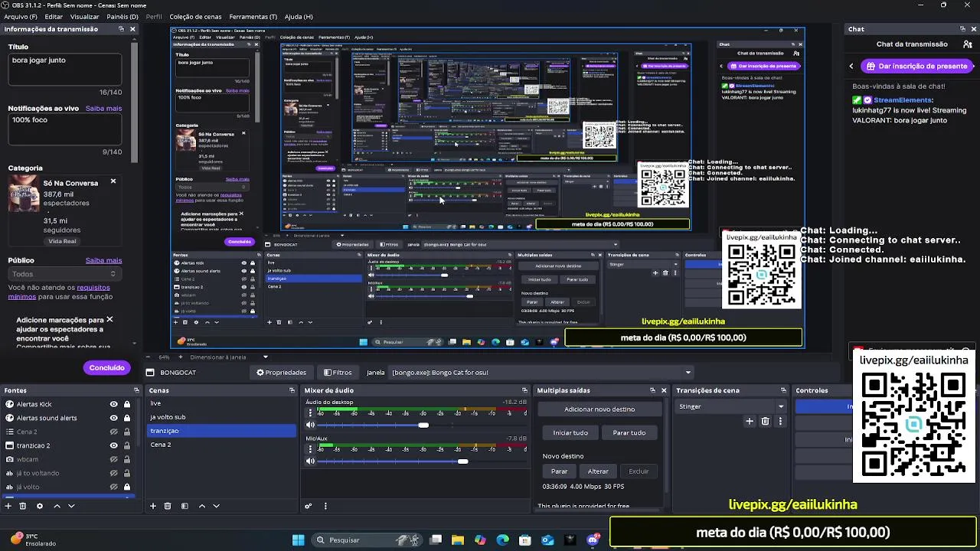The height and width of the screenshot is (551, 980).
Task: Open advanced audio properties gears icon
Action: [309, 506]
